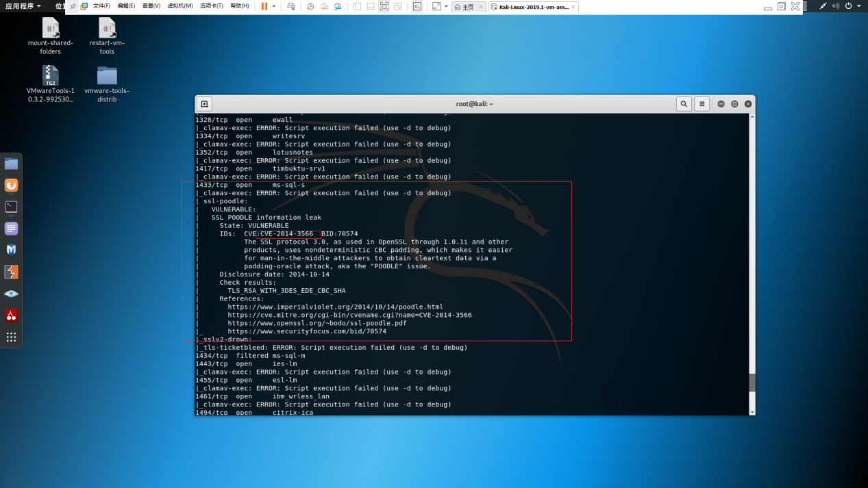Click the root@kali: ~ terminal title

(475, 104)
